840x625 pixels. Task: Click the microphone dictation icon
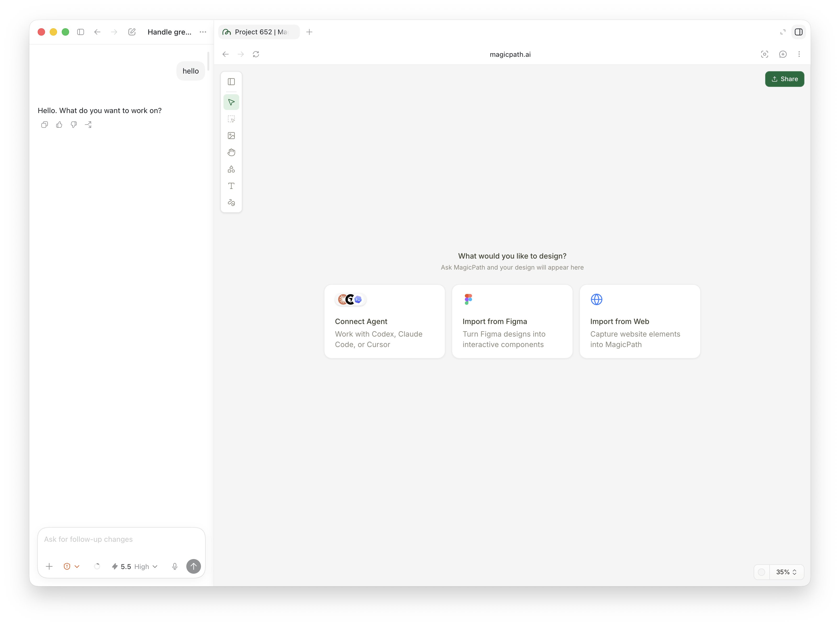point(174,566)
